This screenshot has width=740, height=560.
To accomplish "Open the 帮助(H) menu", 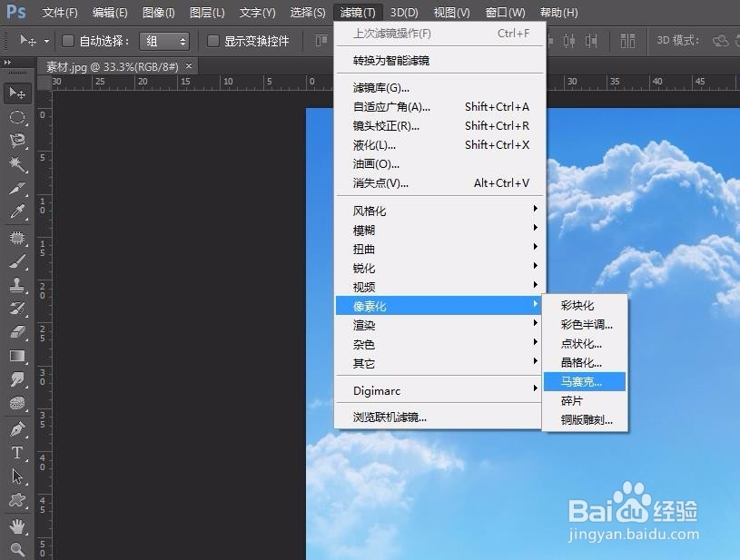I will 558,13.
